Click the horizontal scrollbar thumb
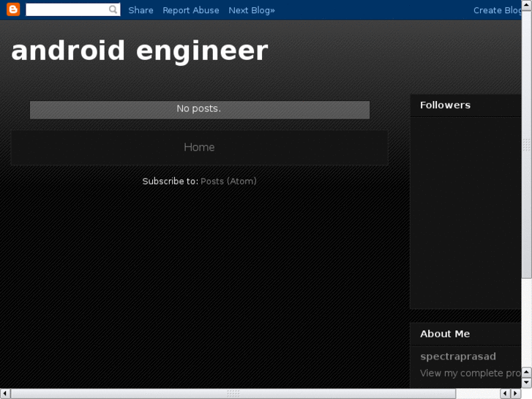 point(233,394)
